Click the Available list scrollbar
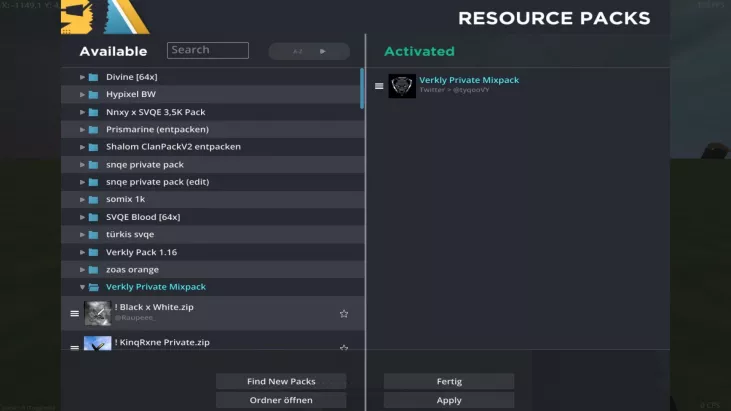The height and width of the screenshot is (411, 731). (361, 88)
